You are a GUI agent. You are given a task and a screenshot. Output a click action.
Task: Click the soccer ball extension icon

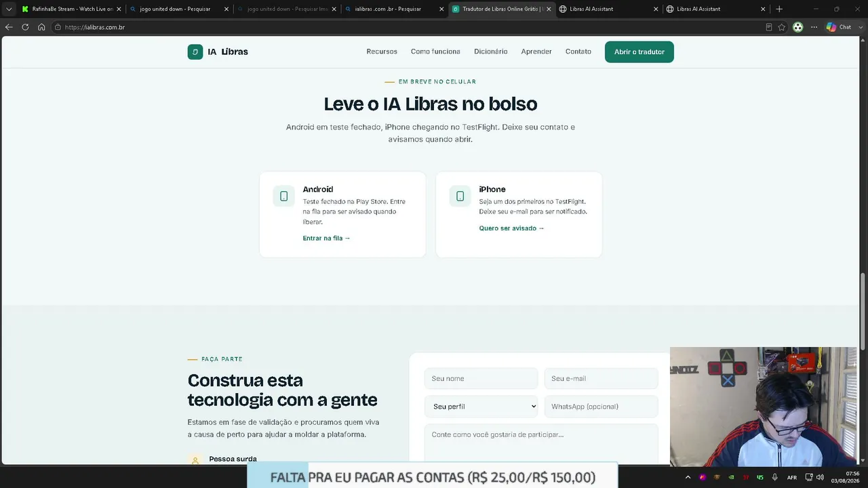click(x=797, y=27)
